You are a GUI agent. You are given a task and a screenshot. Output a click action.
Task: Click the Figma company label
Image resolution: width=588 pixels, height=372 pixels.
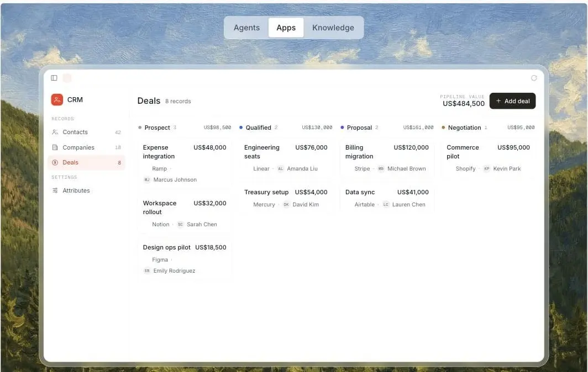point(160,259)
